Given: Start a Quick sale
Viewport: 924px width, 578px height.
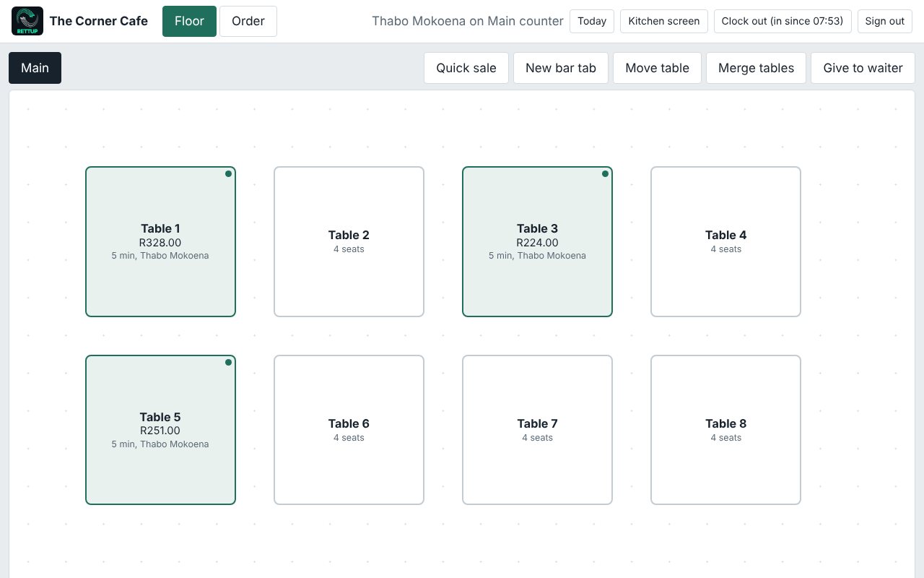Looking at the screenshot, I should pos(466,68).
